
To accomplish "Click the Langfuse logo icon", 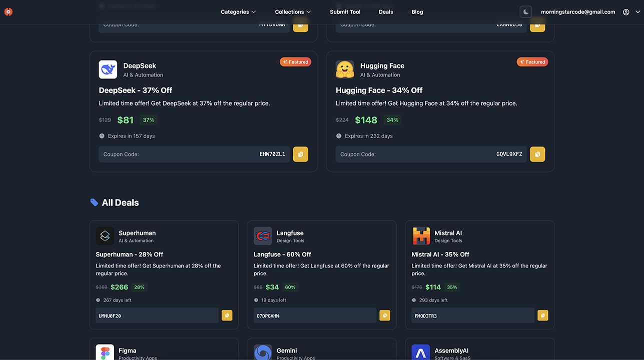I will coord(263,236).
